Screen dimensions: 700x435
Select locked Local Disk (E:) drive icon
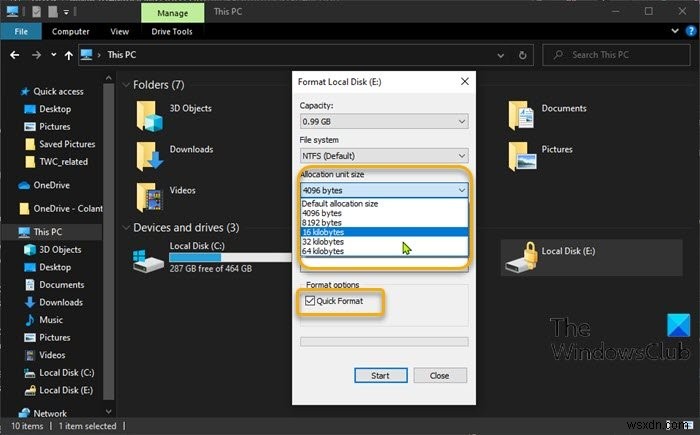click(x=521, y=257)
